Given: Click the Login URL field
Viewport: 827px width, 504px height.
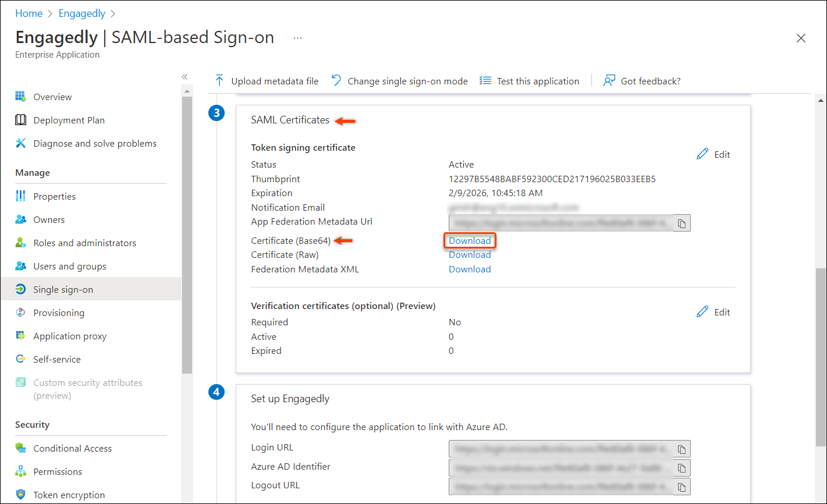Looking at the screenshot, I should click(x=562, y=449).
